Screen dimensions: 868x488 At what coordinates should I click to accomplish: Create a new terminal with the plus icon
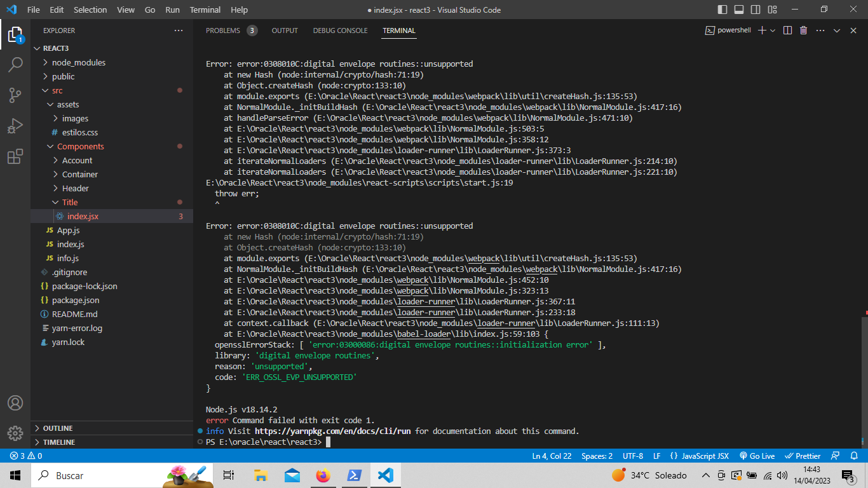[x=762, y=30]
